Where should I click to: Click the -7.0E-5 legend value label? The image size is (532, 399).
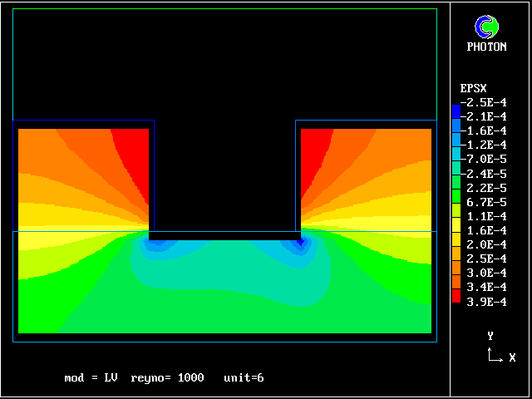(x=485, y=159)
